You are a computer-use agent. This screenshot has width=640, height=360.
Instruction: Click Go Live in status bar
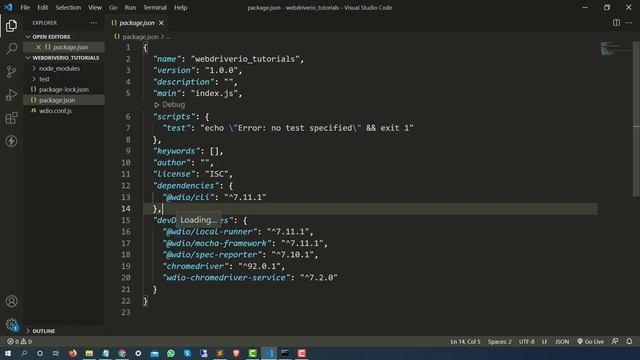pos(590,341)
